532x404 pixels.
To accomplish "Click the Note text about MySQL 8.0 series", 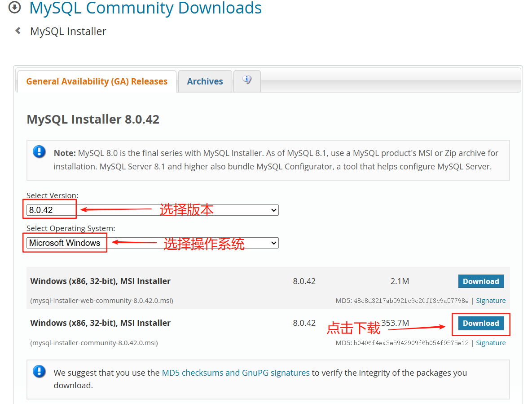I will [x=276, y=160].
